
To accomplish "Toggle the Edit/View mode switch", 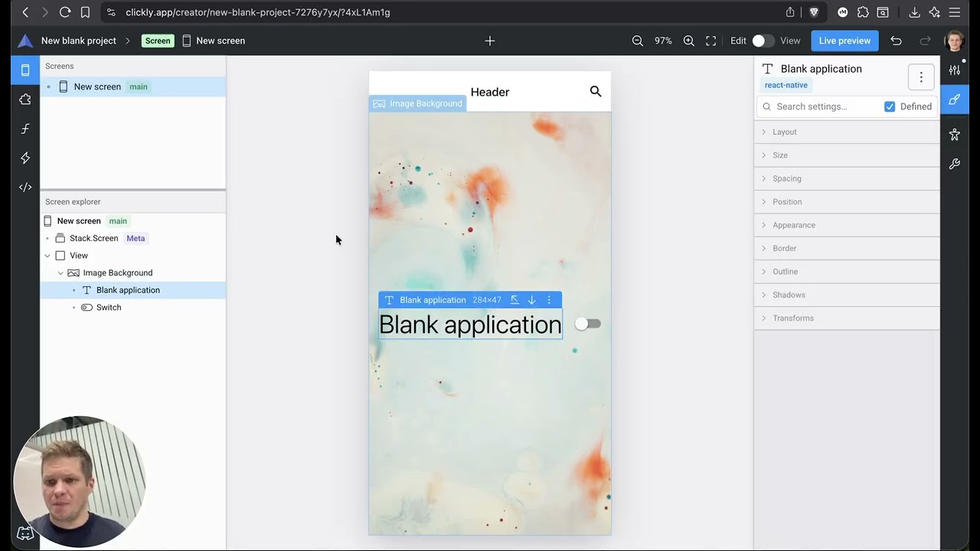I will [x=763, y=41].
